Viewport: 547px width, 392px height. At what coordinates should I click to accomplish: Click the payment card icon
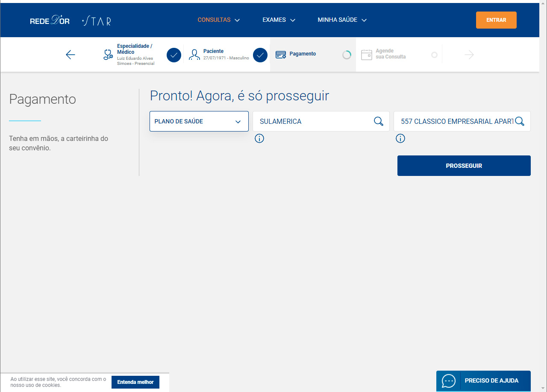[x=281, y=54]
